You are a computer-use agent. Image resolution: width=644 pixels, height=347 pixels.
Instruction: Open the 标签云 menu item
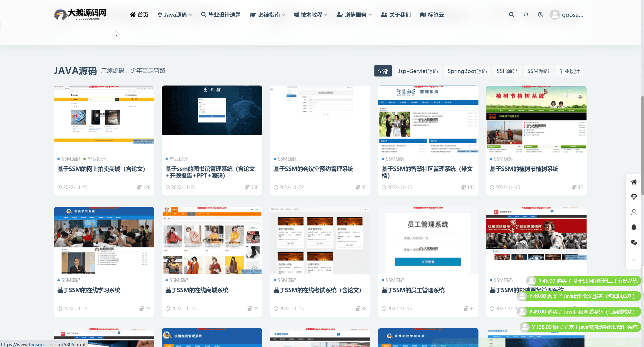coord(432,15)
